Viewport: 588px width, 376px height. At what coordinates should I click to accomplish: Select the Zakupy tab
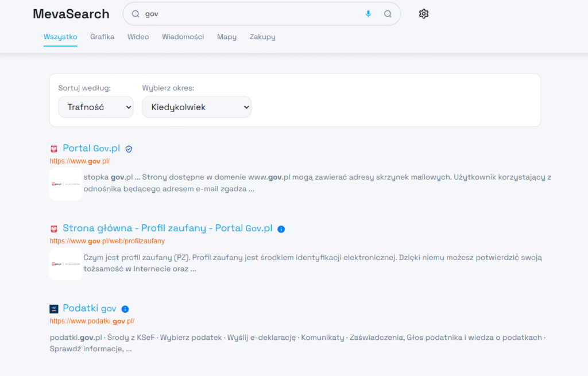(x=262, y=37)
